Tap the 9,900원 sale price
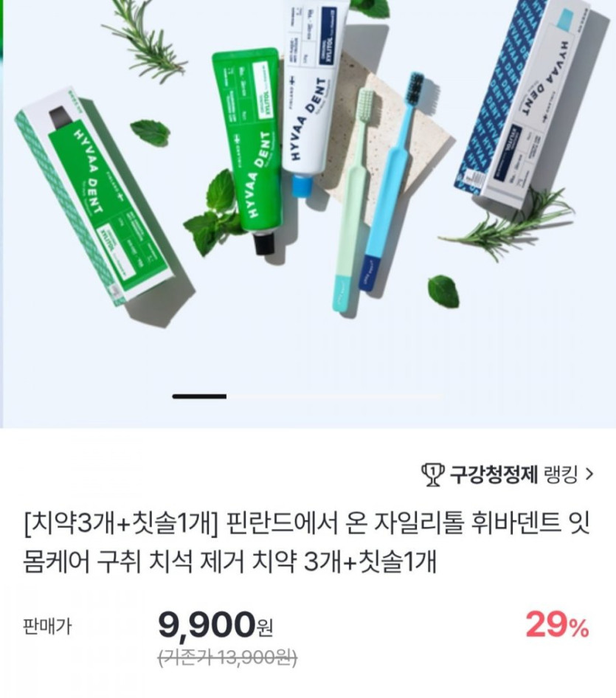This screenshot has height=698, width=616. 215,626
